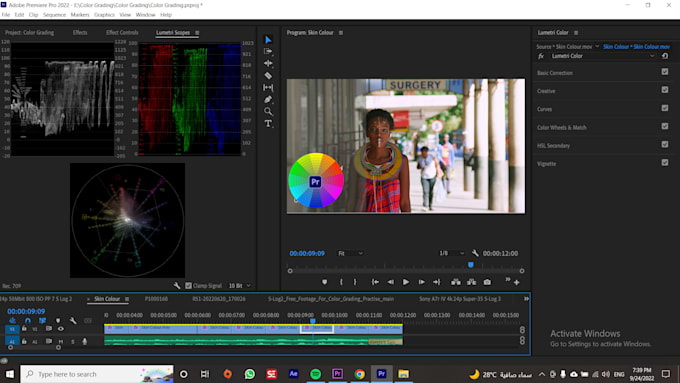Toggle linked selection in timeline
The image size is (680, 383).
point(42,321)
